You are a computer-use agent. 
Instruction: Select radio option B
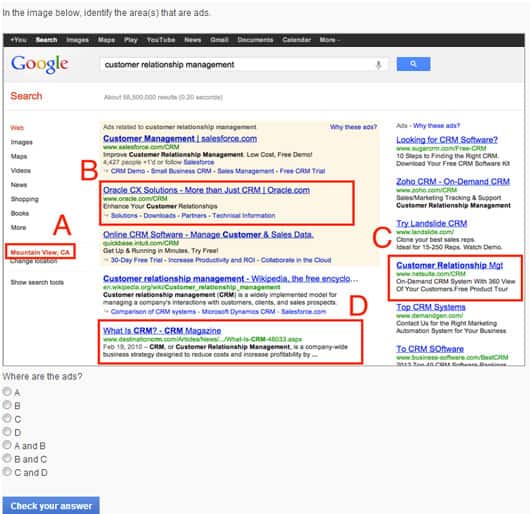click(7, 405)
